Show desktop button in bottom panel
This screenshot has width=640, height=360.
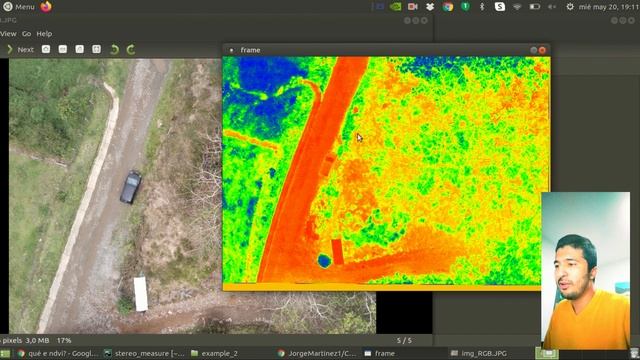pos(5,353)
